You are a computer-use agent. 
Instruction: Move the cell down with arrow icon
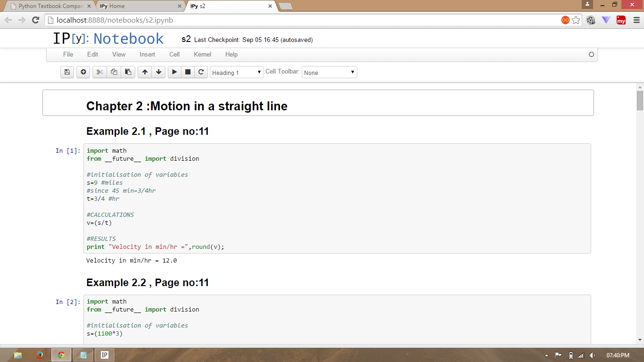coord(158,72)
